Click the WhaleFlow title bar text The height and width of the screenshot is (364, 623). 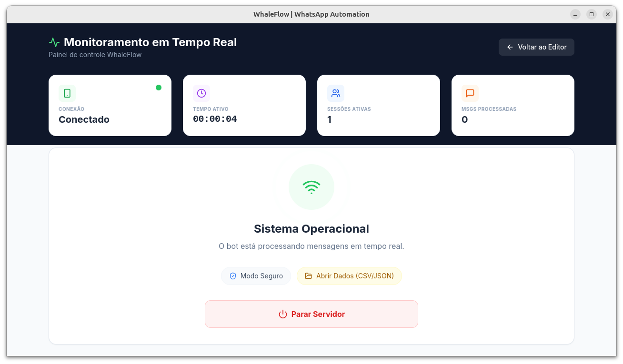click(311, 14)
